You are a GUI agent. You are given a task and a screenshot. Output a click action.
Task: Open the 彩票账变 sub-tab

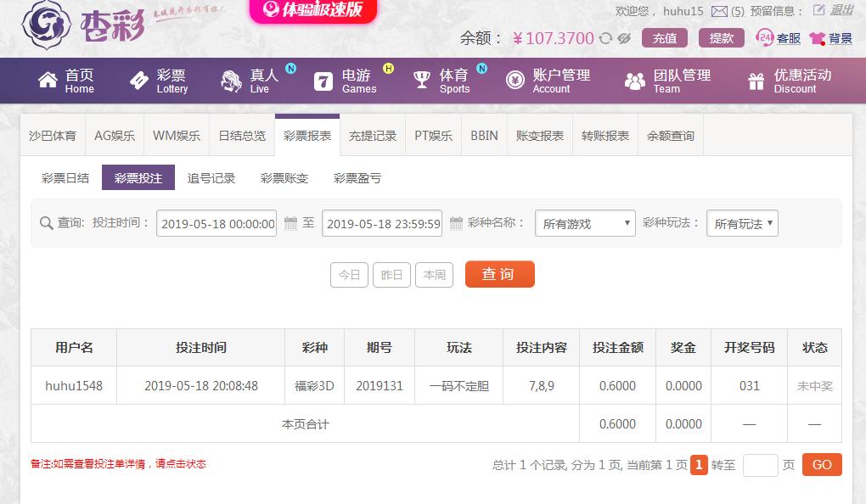(x=284, y=177)
